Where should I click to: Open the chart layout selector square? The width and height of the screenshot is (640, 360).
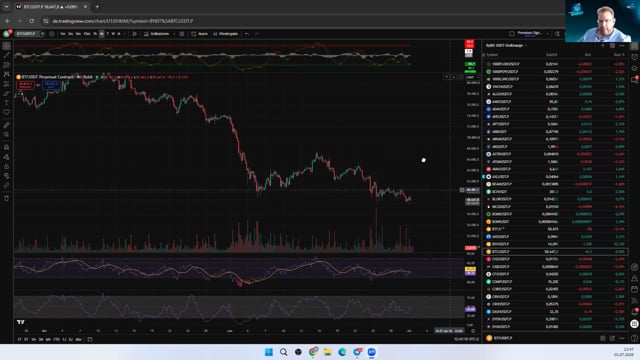pyautogui.click(x=512, y=34)
